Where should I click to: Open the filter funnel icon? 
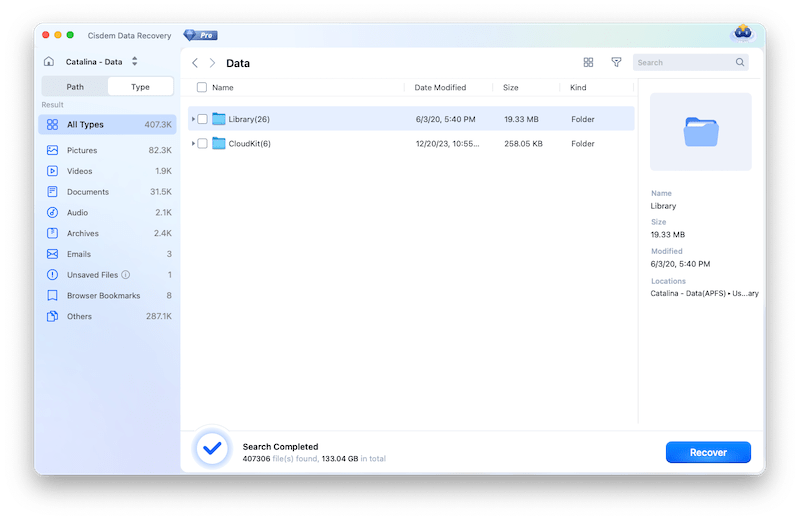[616, 62]
